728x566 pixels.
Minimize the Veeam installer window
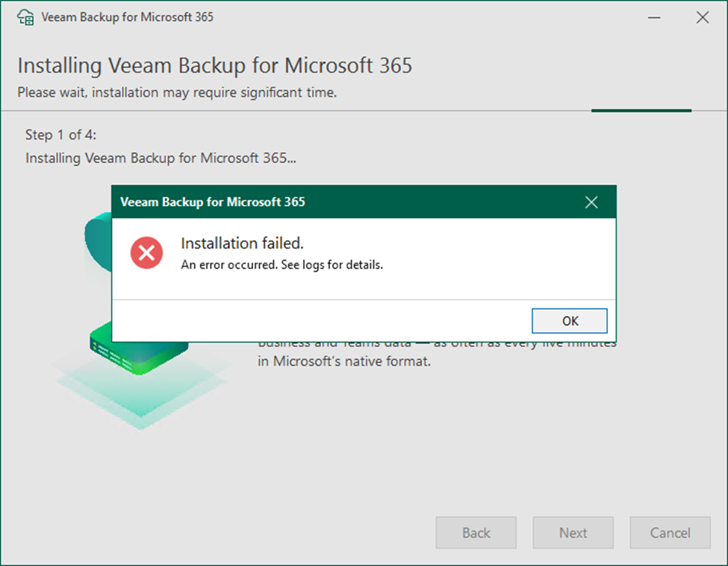pyautogui.click(x=654, y=18)
